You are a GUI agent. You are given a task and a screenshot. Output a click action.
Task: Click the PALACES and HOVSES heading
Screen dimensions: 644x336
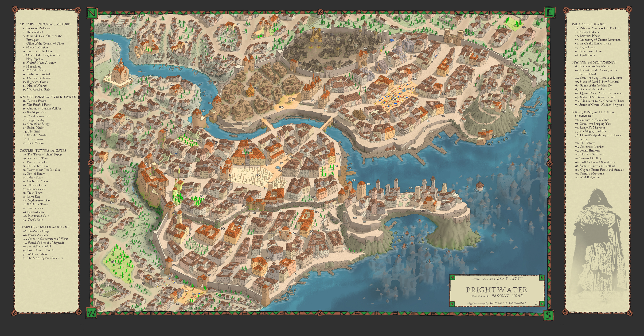coord(589,24)
